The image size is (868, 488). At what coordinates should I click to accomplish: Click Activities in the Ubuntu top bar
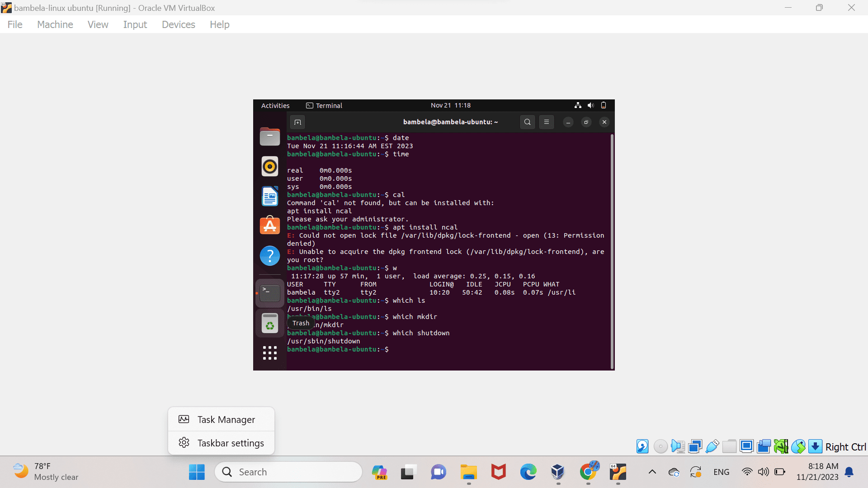275,105
